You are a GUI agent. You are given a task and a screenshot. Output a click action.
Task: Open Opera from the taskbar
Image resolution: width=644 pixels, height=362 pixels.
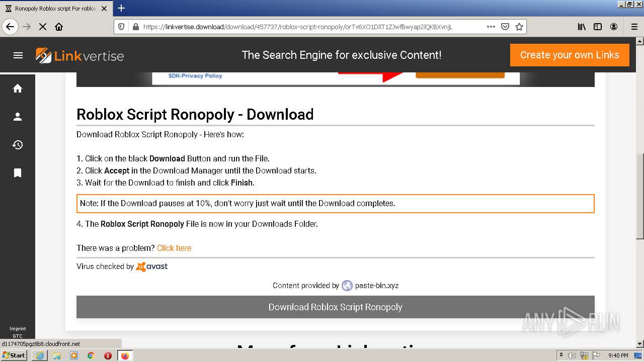click(108, 355)
